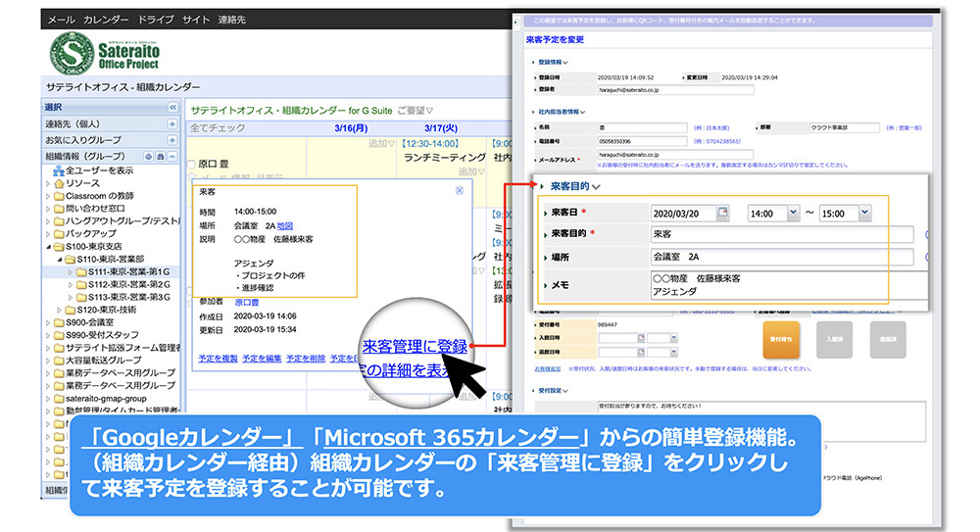The image size is (980, 532).
Task: Click the メモ text area
Action: point(789,285)
